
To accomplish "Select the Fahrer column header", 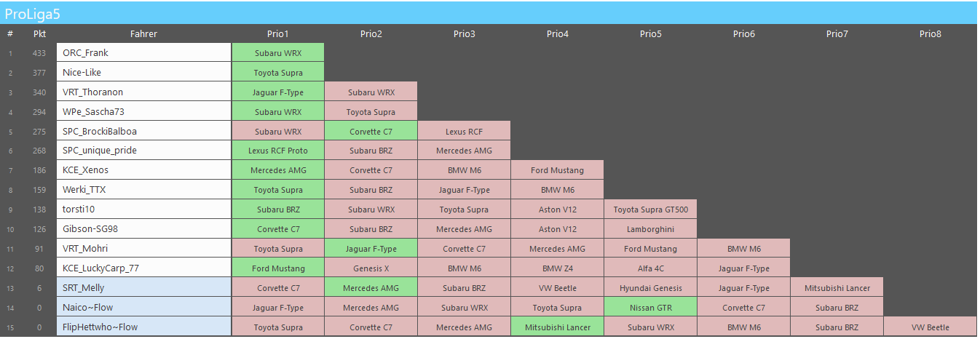I will tap(143, 33).
